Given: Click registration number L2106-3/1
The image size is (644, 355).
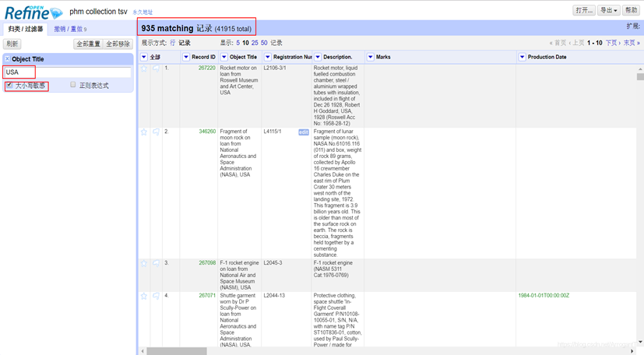Looking at the screenshot, I should [x=275, y=69].
